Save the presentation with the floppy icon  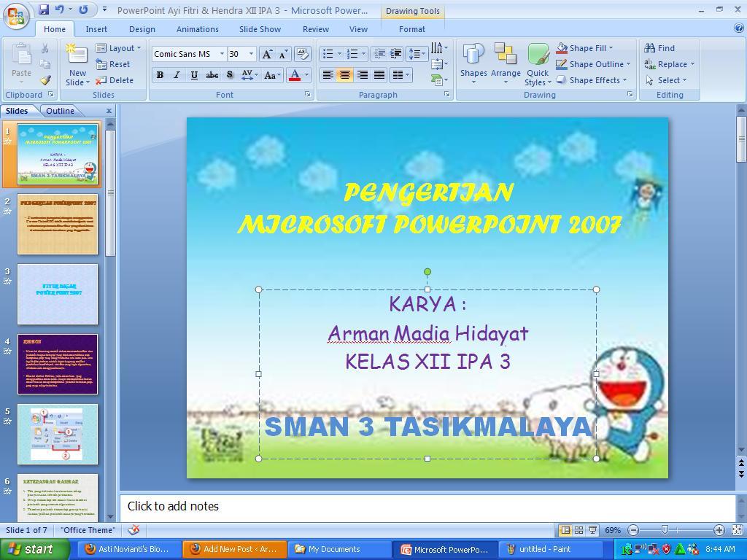[44, 9]
